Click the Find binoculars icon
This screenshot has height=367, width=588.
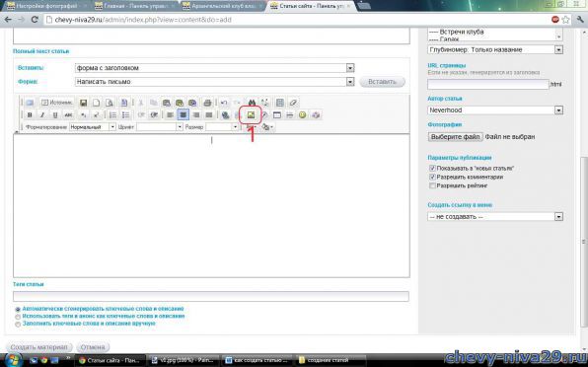click(252, 103)
